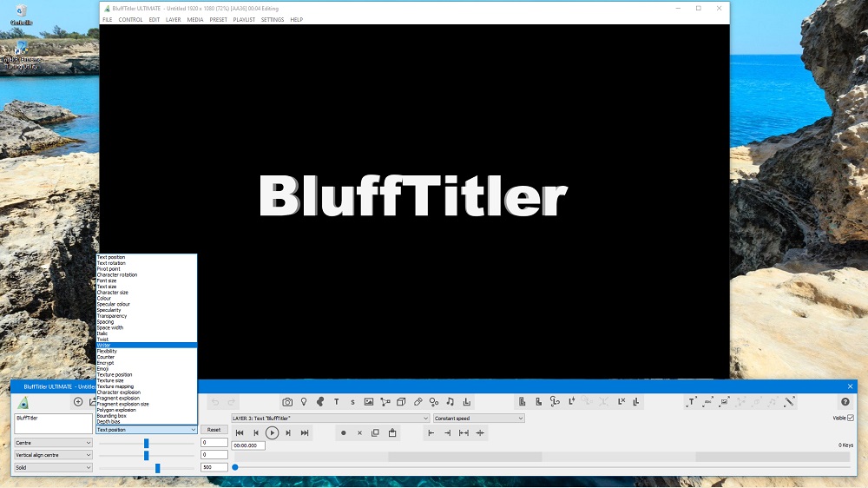868x488 pixels.
Task: Select Font size in the property list
Action: pos(147,280)
